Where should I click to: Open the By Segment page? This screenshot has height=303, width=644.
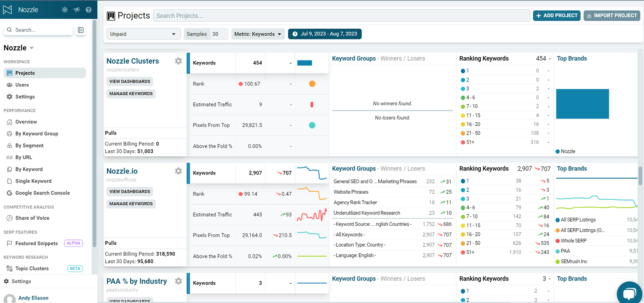coord(29,145)
